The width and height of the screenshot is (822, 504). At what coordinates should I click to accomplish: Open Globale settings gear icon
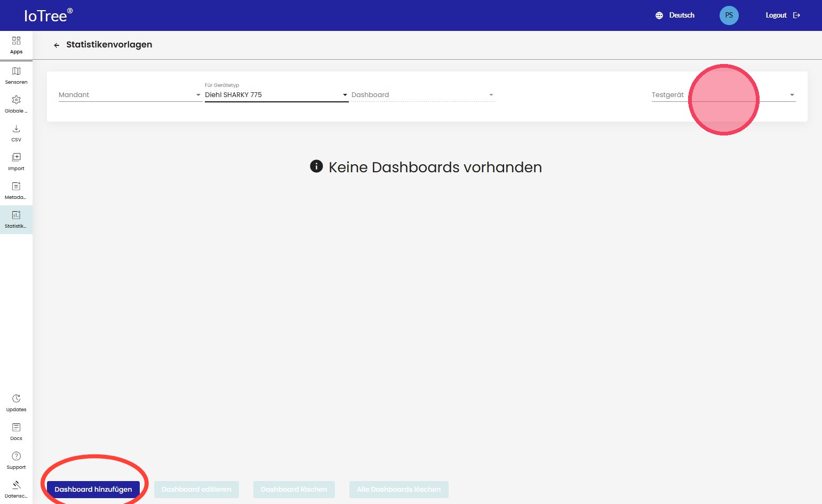tap(16, 100)
